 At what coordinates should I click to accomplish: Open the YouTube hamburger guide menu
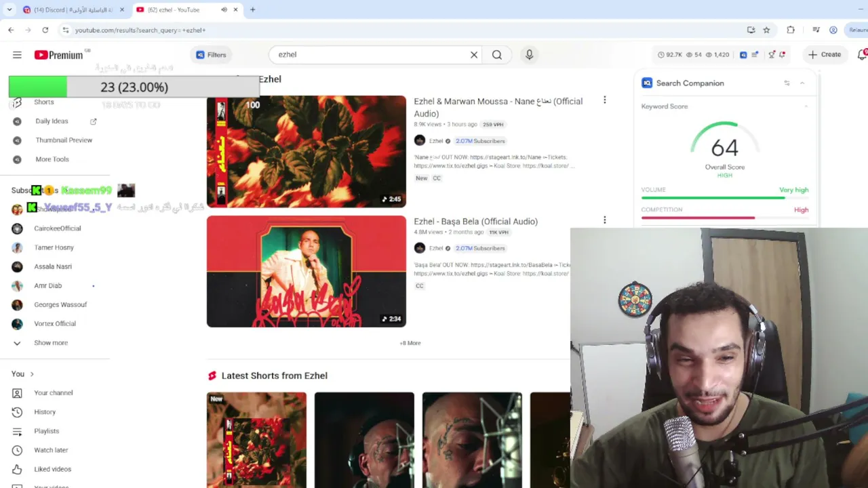tap(17, 55)
